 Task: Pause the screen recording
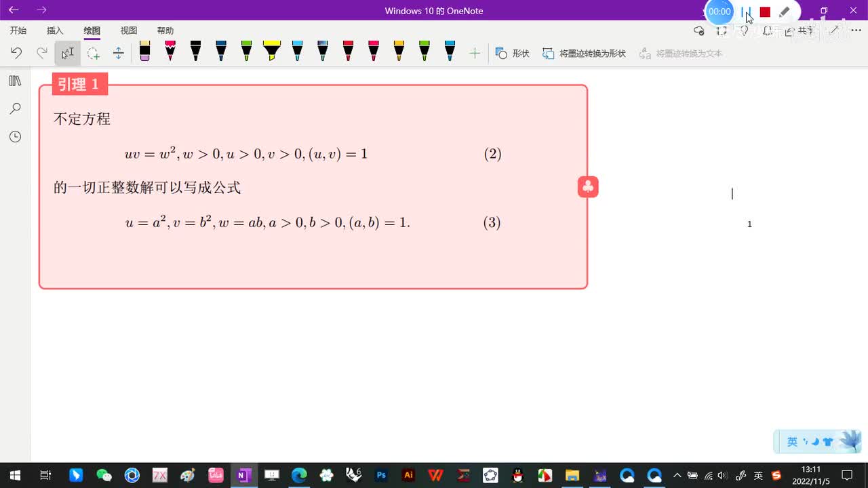[745, 12]
